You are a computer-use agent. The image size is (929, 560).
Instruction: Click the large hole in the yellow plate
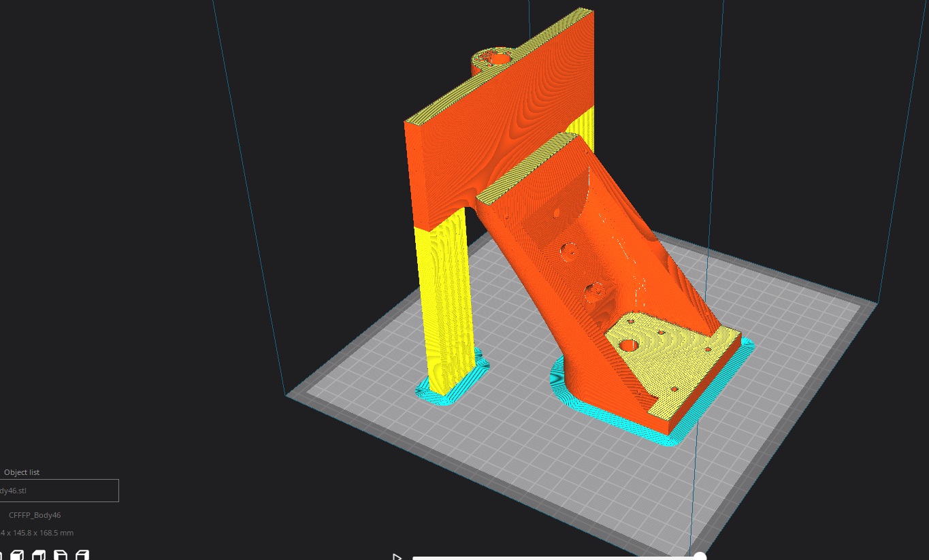pyautogui.click(x=629, y=345)
